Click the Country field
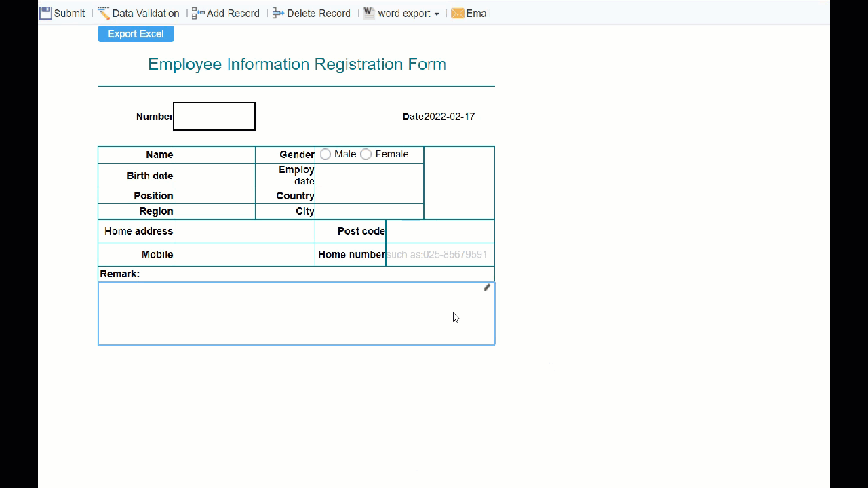 click(x=368, y=196)
